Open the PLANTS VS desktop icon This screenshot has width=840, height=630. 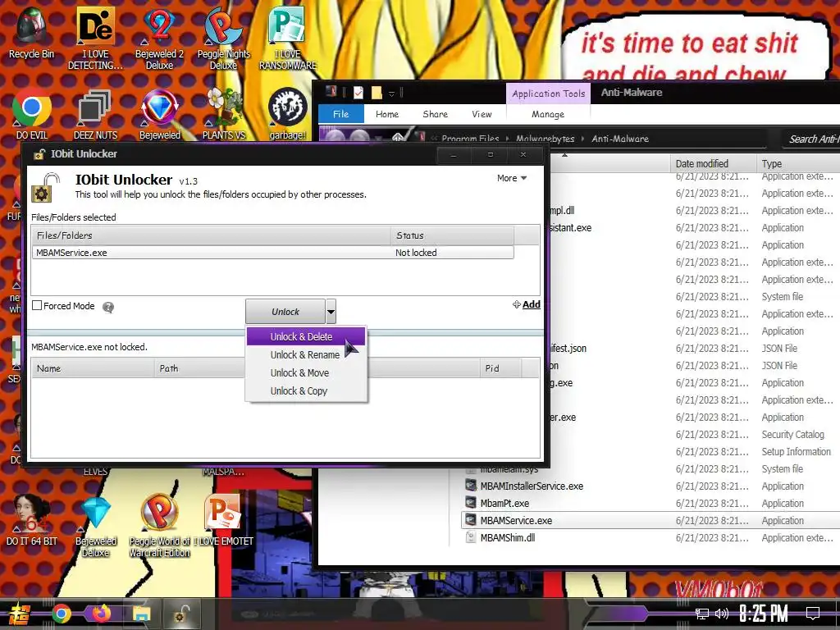224,113
